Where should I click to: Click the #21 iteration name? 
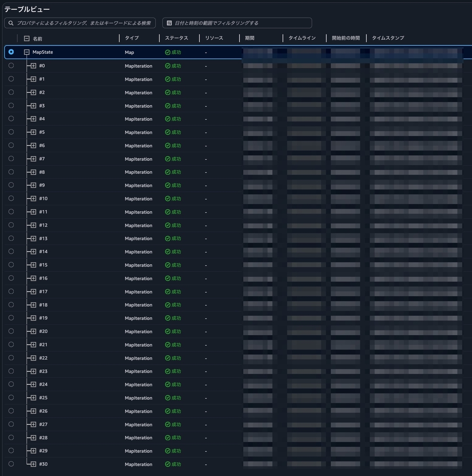tap(43, 345)
